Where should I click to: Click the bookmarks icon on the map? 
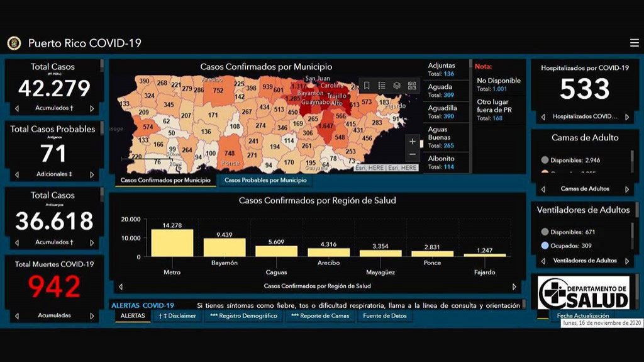point(367,86)
